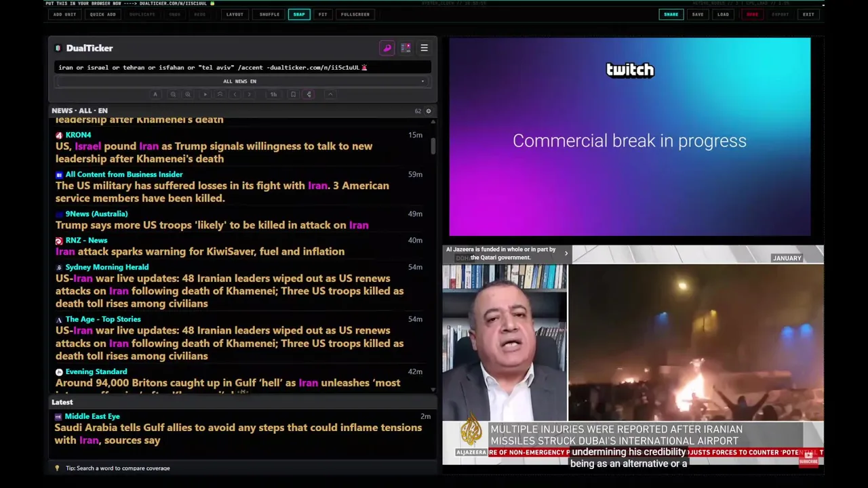Switch to FULLSCREEN mode

(x=355, y=14)
